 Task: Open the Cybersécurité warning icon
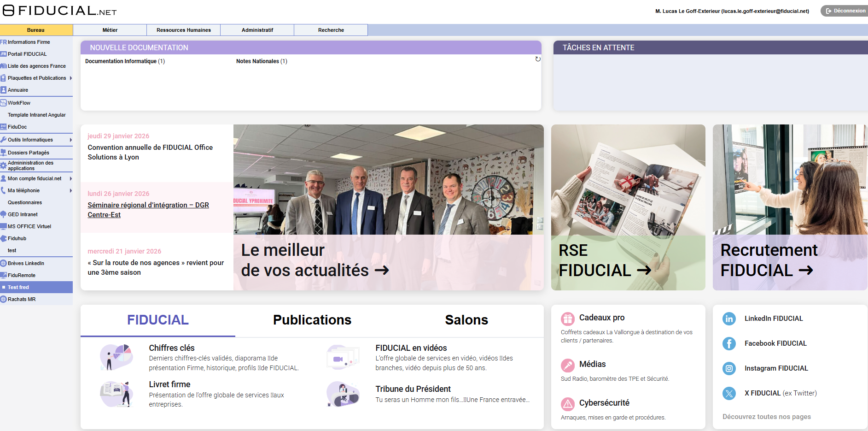click(x=568, y=403)
